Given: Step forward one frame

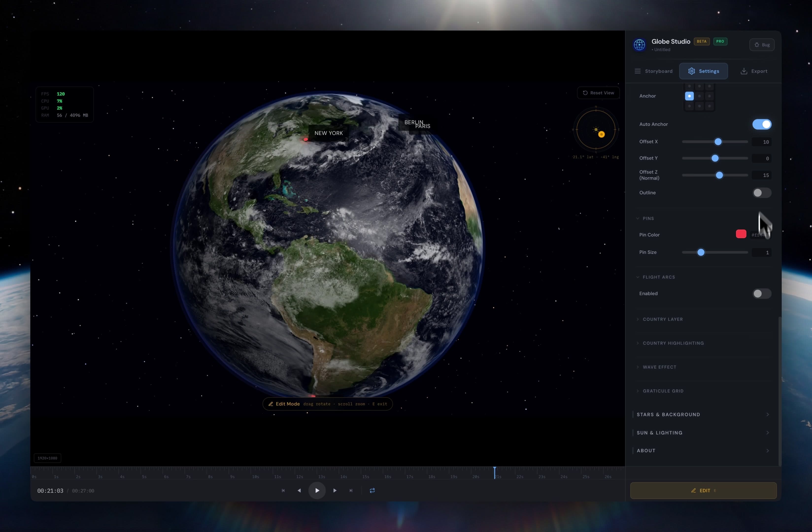Looking at the screenshot, I should pos(334,490).
